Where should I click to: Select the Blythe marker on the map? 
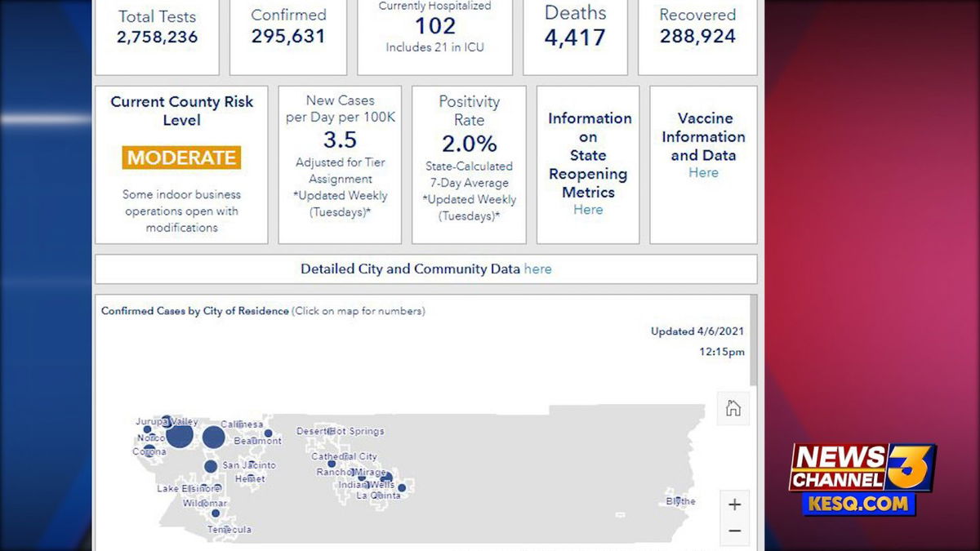pos(675,500)
